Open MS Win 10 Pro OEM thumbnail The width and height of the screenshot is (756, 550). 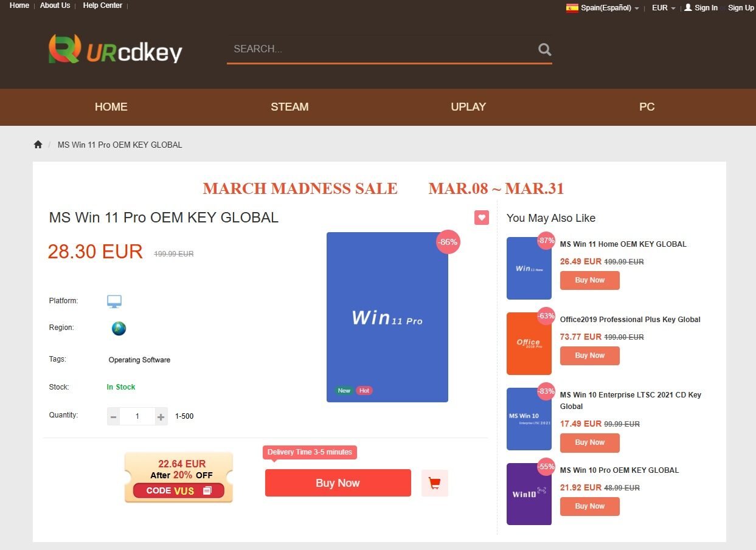529,494
